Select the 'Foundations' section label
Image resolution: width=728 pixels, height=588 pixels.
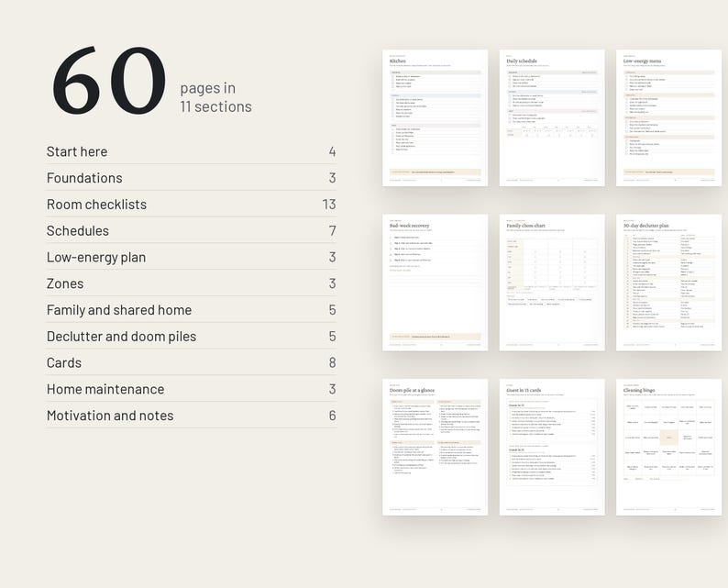[x=84, y=178]
